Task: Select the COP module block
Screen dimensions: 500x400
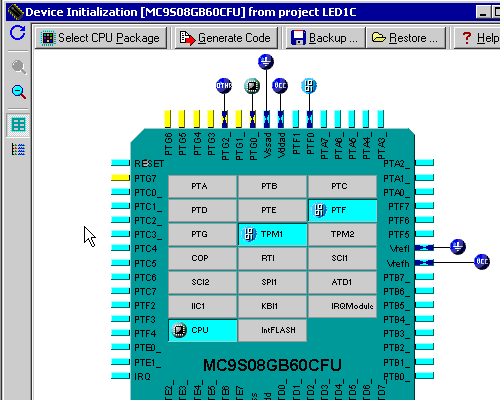Action: 202,258
